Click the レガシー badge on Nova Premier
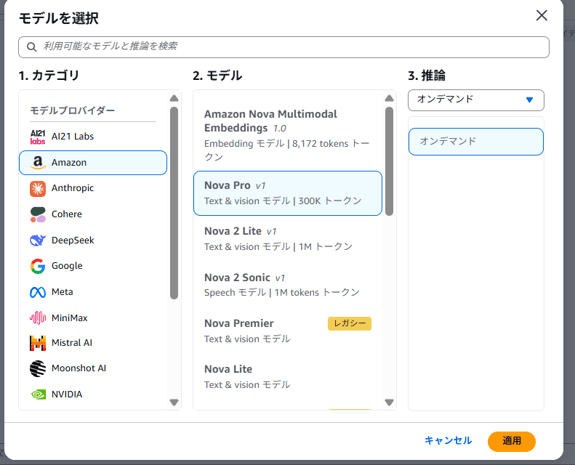575x465 pixels. coord(349,323)
